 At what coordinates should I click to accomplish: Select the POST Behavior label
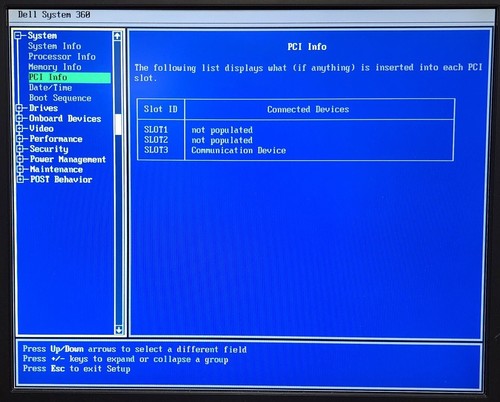[x=61, y=179]
